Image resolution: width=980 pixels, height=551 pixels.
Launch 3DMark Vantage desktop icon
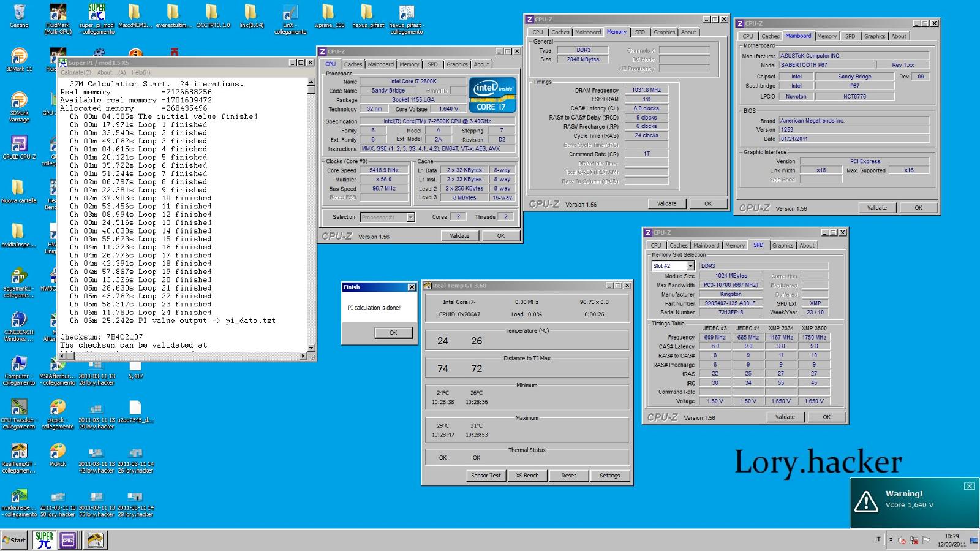pyautogui.click(x=19, y=107)
